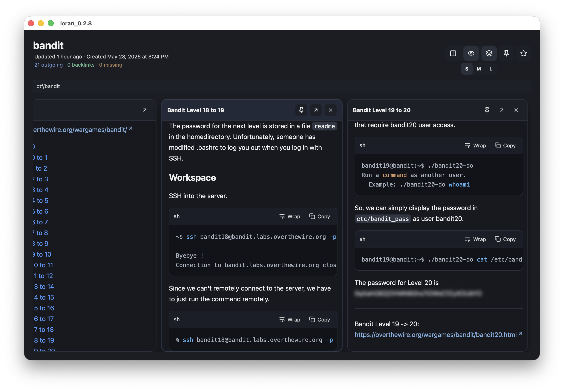Open the Level 4 to 5 link
Screen dimensions: 564x392
41,201
